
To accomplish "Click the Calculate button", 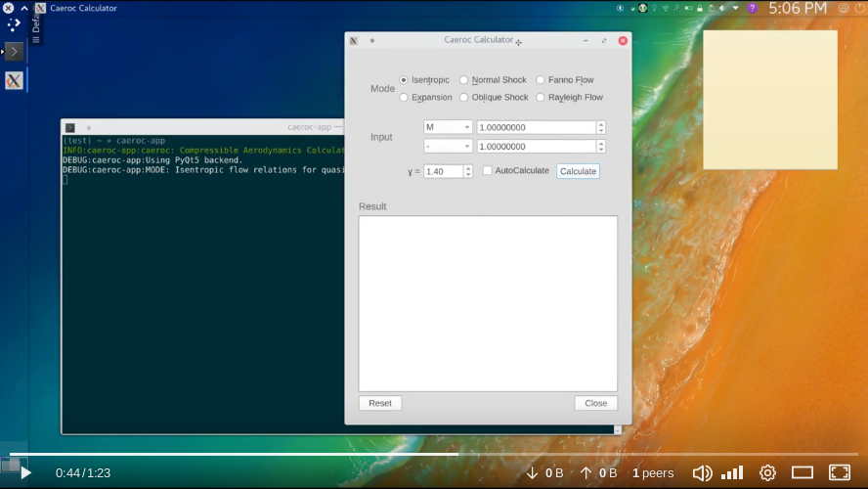I will pyautogui.click(x=578, y=171).
